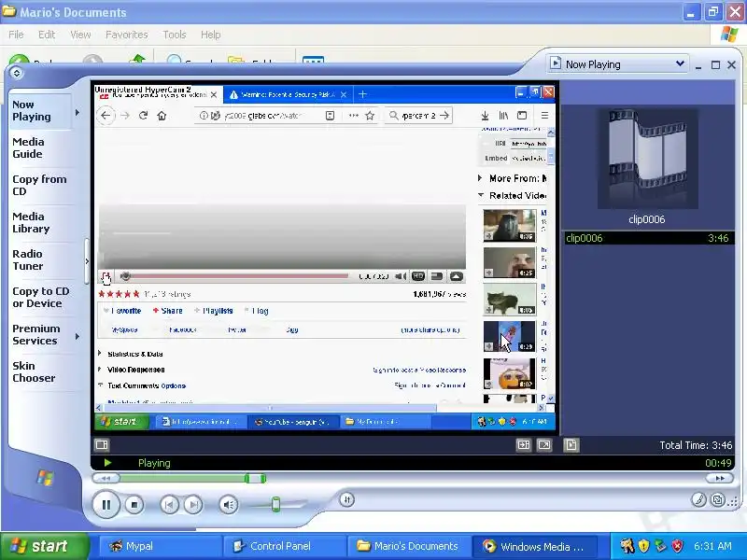The height and width of the screenshot is (560, 747).
Task: Open the View menu in Mario's Documents
Action: pos(80,35)
